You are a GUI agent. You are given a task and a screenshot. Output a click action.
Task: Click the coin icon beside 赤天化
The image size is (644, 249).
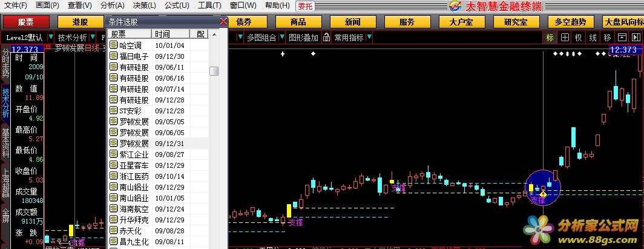[x=114, y=230]
